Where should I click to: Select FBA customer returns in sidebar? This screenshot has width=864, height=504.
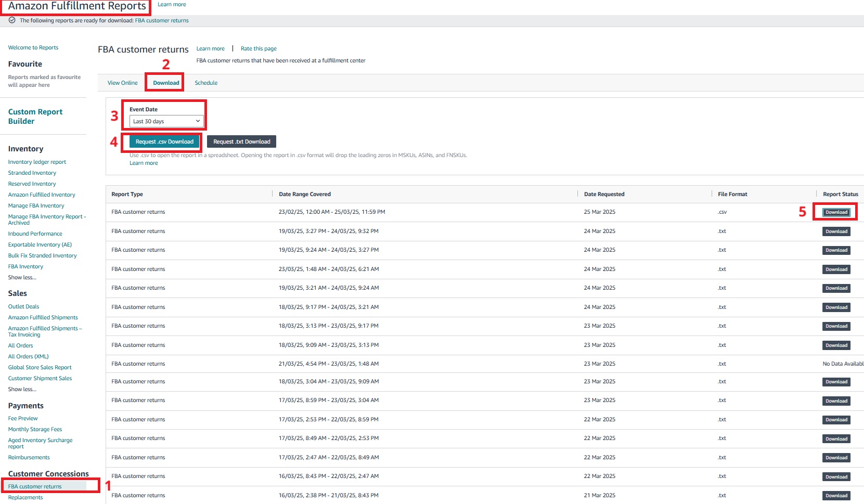click(x=35, y=486)
